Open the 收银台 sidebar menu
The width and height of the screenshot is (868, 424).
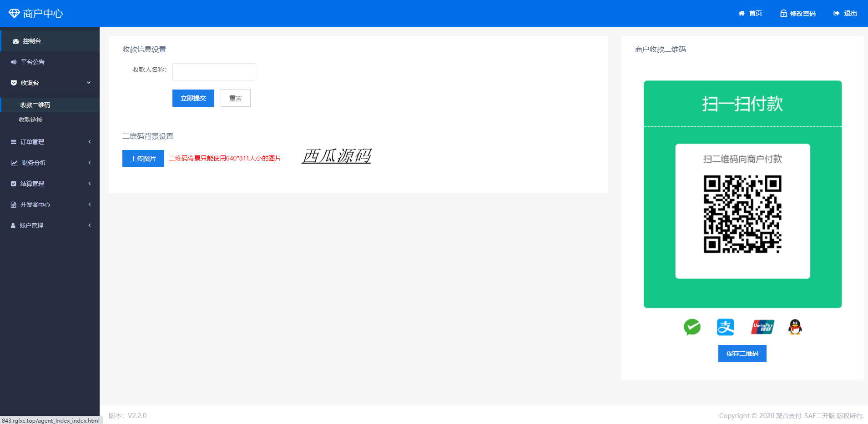(x=50, y=83)
